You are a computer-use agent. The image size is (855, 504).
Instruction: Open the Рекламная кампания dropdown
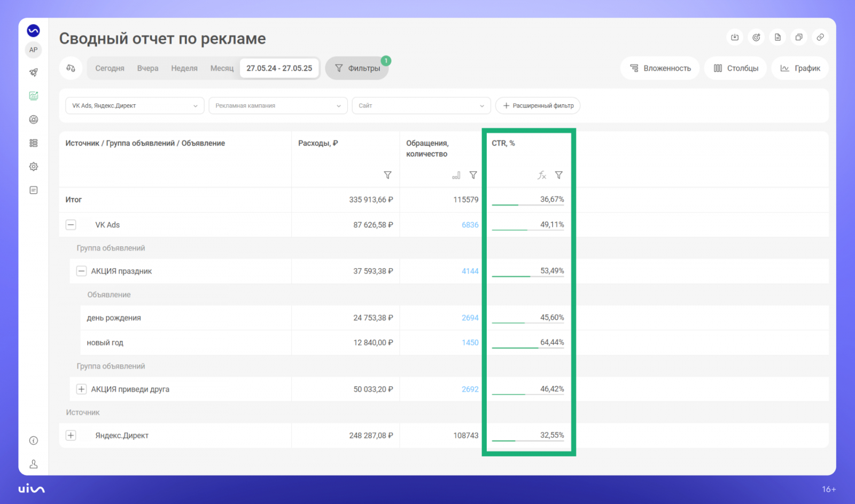[278, 106]
